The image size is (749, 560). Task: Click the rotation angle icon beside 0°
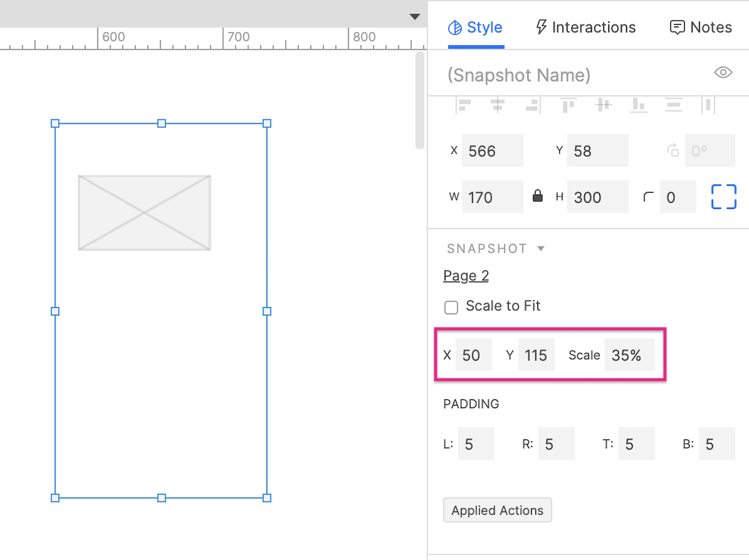672,150
